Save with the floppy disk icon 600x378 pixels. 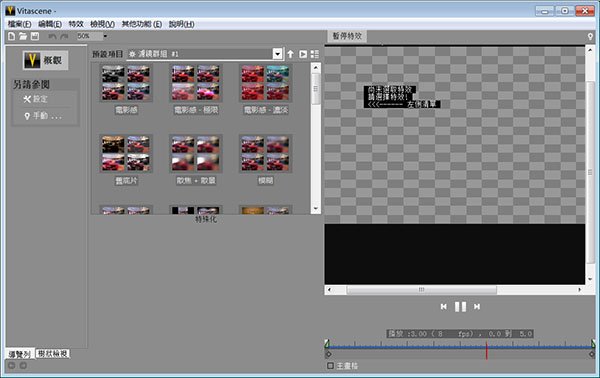click(35, 36)
